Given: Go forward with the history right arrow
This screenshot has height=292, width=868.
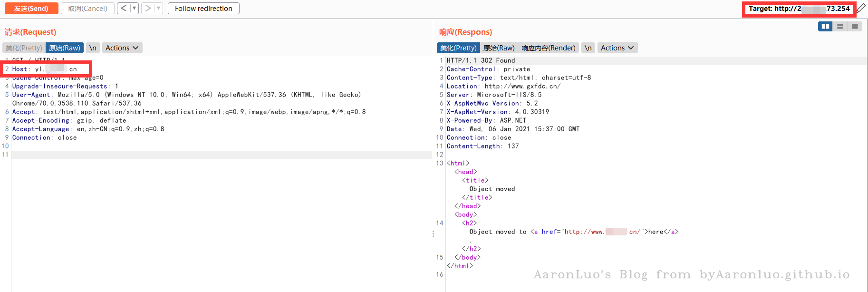Looking at the screenshot, I should 148,8.
